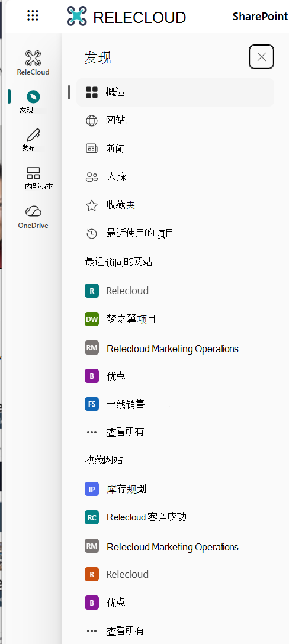This screenshot has height=644, width=289.
Task: Click the 发现 panel title
Action: (x=98, y=58)
